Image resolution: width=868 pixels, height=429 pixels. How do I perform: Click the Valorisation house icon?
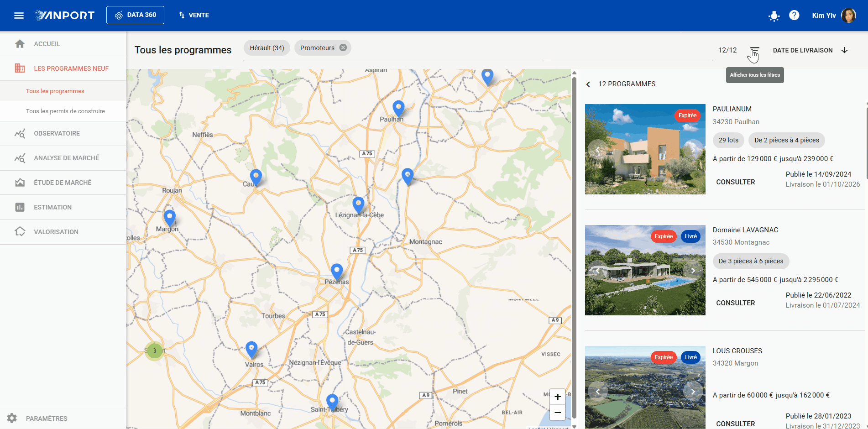click(x=20, y=231)
